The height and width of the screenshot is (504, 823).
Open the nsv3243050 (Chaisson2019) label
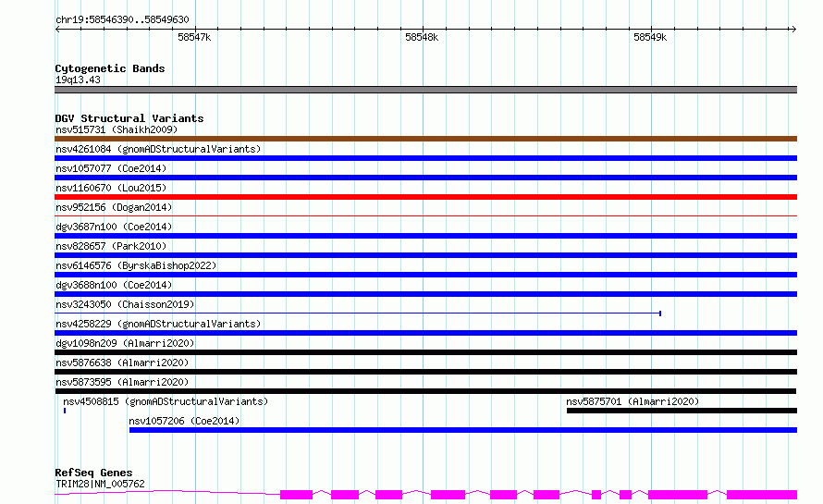[125, 304]
